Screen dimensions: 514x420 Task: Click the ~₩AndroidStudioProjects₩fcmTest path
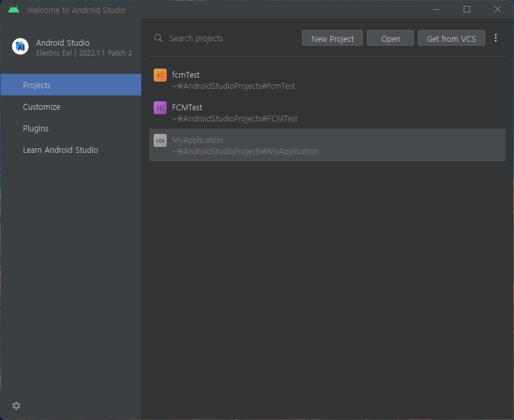[233, 86]
